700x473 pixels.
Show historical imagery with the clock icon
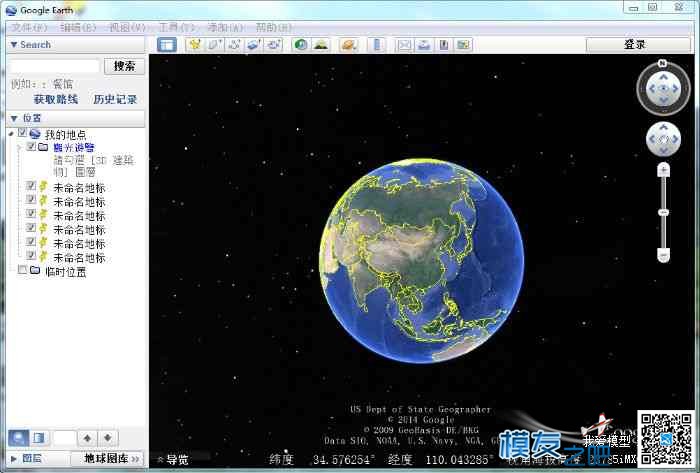pos(301,45)
